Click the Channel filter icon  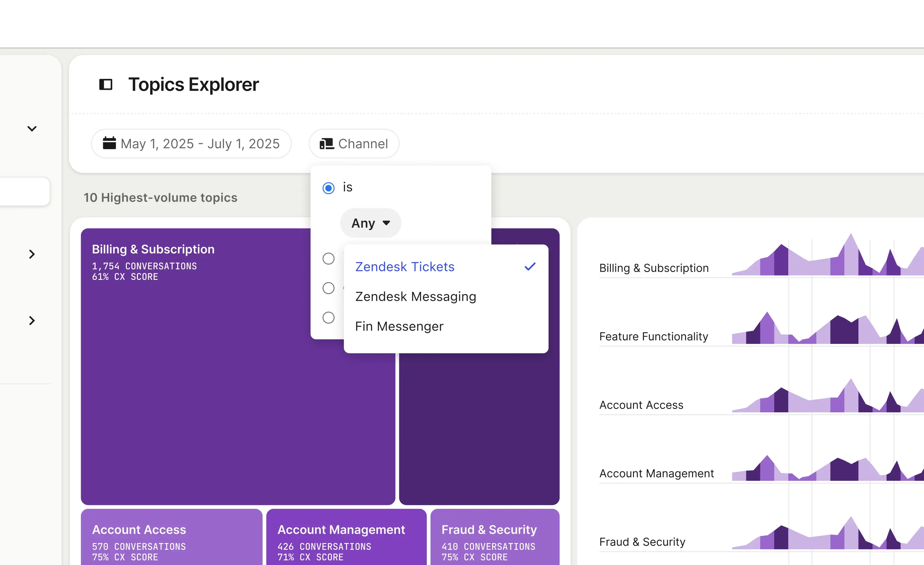tap(327, 144)
